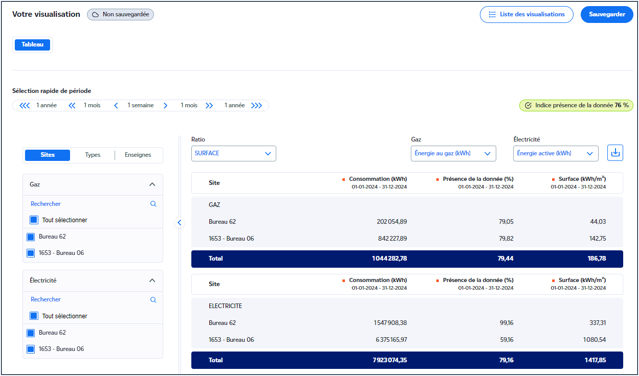Screen dimensions: 639x376
Task: Jump forward one year with triple right arrows
Action: (x=257, y=106)
